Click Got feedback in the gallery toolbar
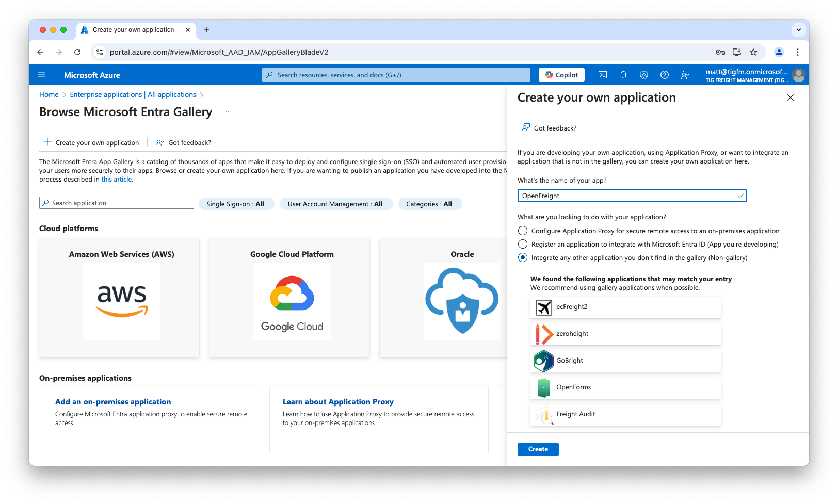838x504 pixels. click(184, 142)
